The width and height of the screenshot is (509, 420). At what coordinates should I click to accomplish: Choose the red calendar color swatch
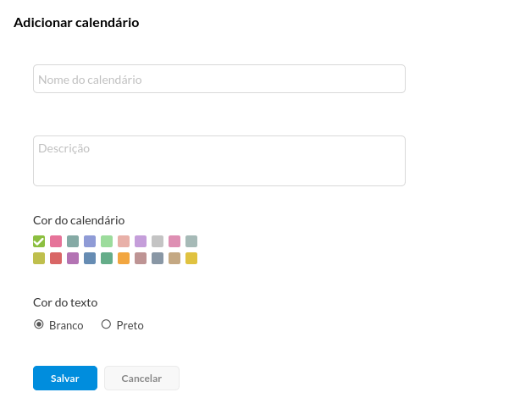56,258
